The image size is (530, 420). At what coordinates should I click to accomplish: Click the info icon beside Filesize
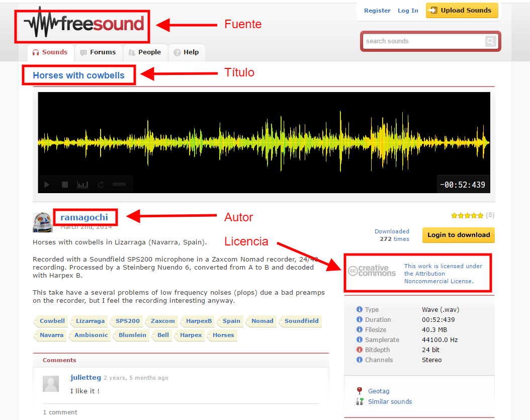pyautogui.click(x=360, y=329)
